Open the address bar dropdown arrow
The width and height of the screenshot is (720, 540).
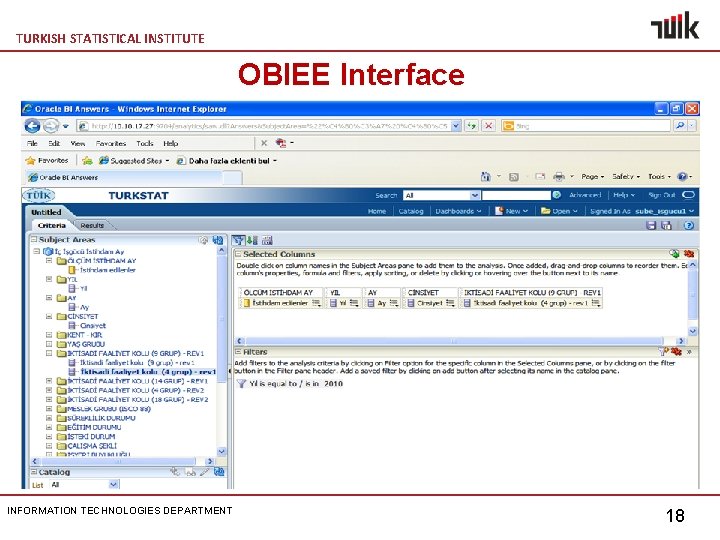[456, 125]
